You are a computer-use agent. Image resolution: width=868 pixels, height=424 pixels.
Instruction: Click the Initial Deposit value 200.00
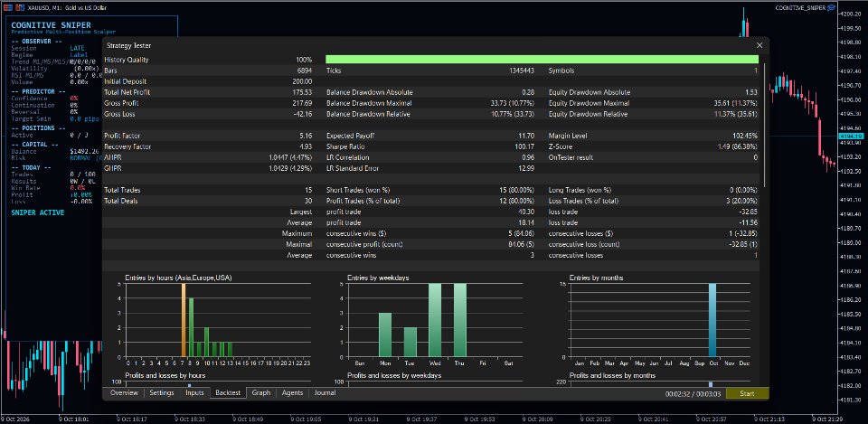coord(302,81)
